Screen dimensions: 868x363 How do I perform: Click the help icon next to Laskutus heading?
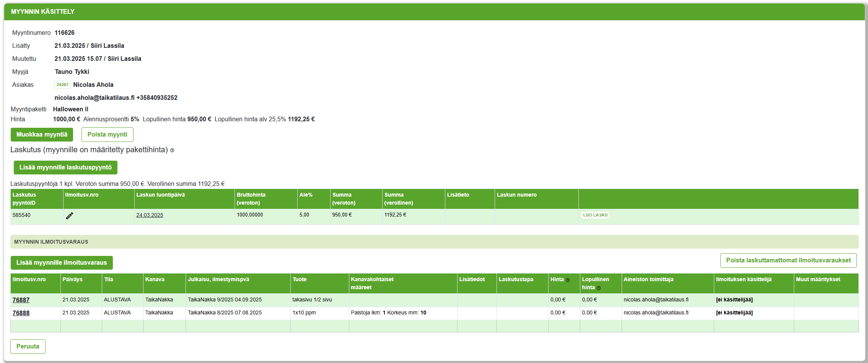point(172,150)
